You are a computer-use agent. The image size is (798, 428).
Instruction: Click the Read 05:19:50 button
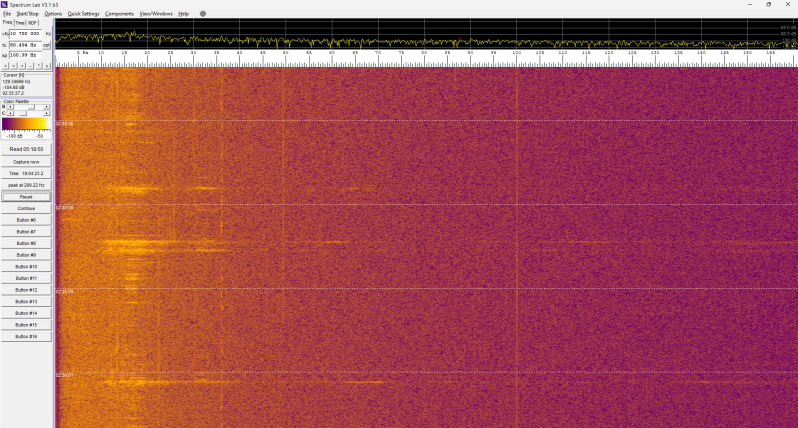(x=26, y=149)
